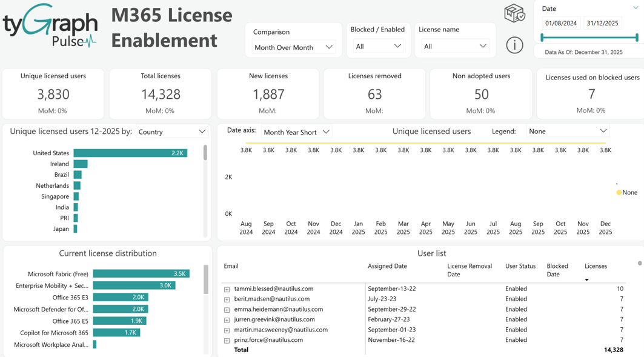The height and width of the screenshot is (357, 644).
Task: Click the License Removal Date column header
Action: pyautogui.click(x=470, y=270)
